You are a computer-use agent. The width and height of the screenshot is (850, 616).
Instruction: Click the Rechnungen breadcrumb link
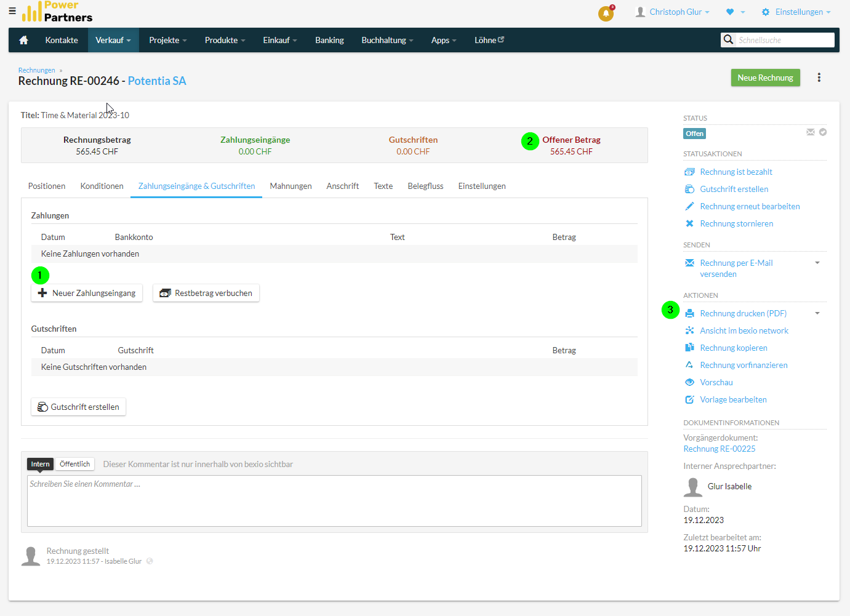point(37,70)
